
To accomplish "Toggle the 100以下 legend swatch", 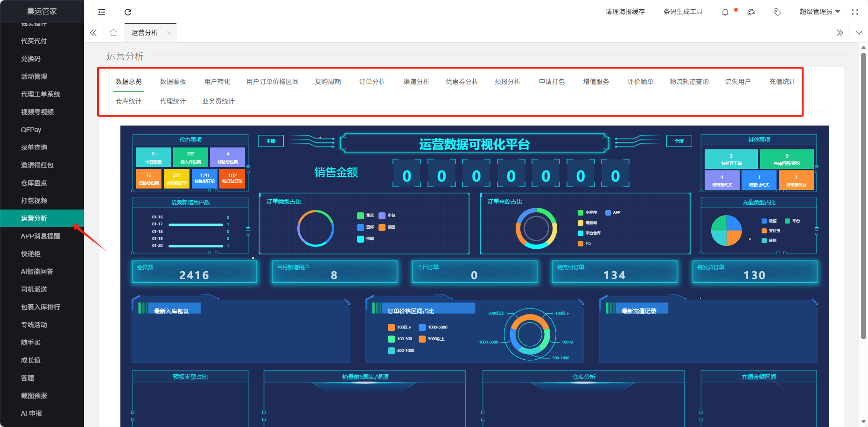I will tap(392, 327).
